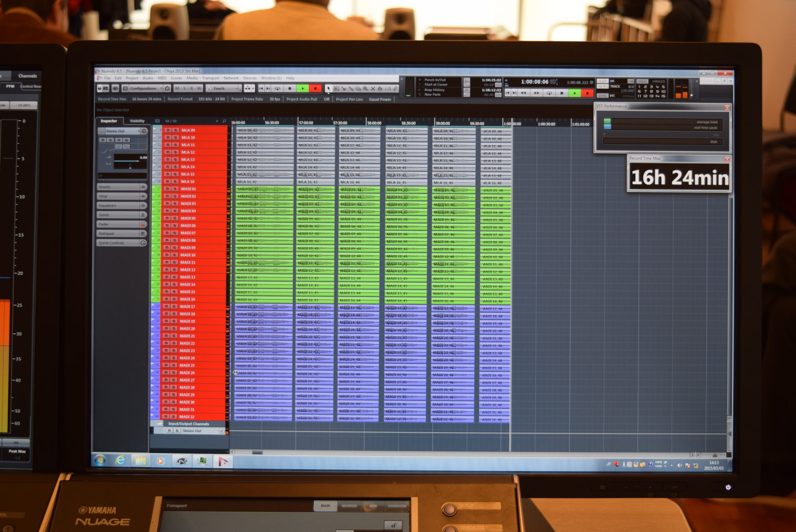Select the Range Selection tool

tap(336, 89)
